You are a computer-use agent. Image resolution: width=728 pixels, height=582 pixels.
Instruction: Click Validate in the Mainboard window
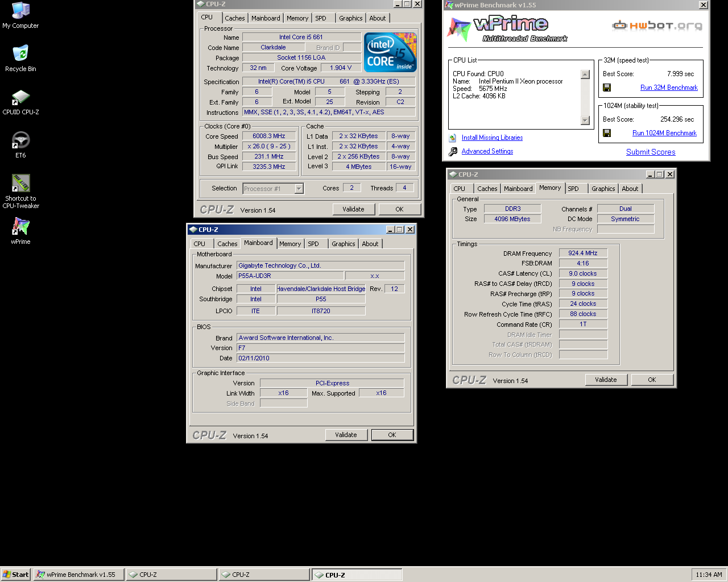(346, 435)
